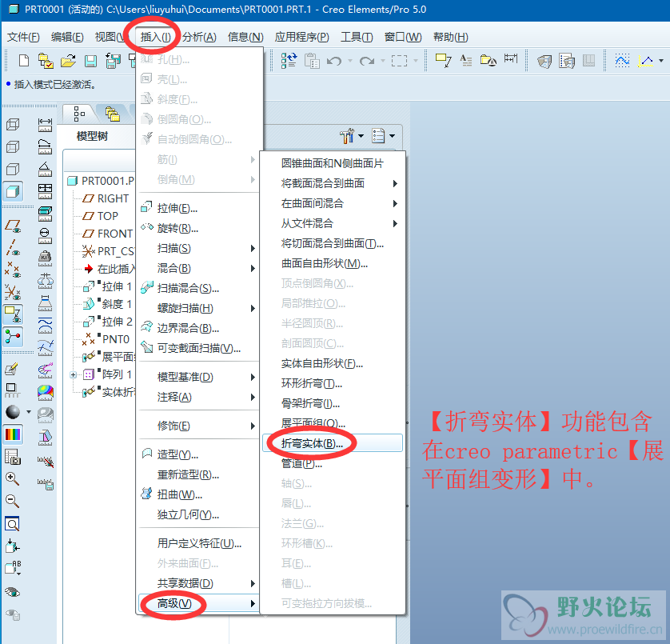Select 折弯实体(B)... in advanced submenu

pyautogui.click(x=333, y=443)
